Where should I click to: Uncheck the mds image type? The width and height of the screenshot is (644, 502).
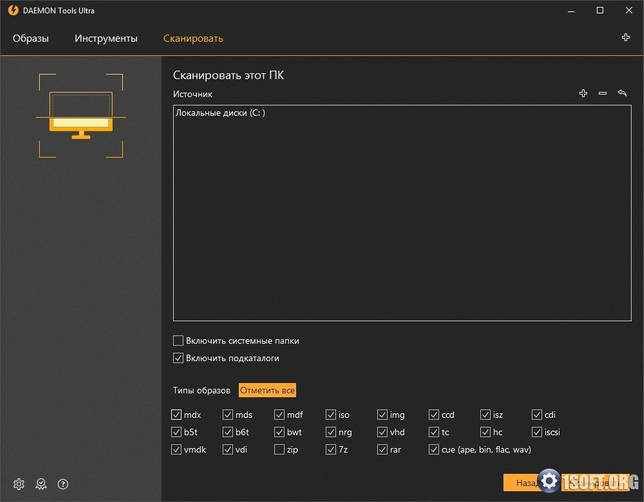228,414
